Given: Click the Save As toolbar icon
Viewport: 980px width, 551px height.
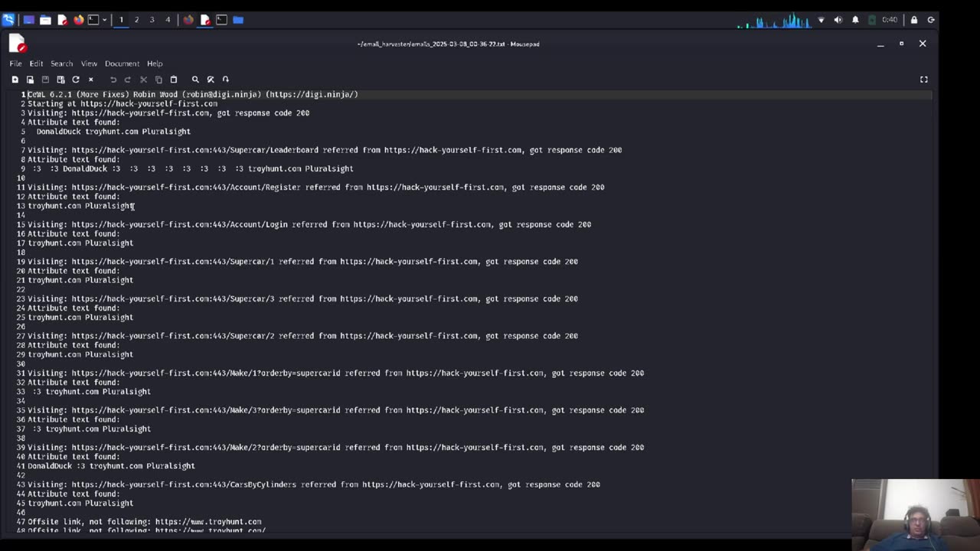Looking at the screenshot, I should [x=60, y=80].
